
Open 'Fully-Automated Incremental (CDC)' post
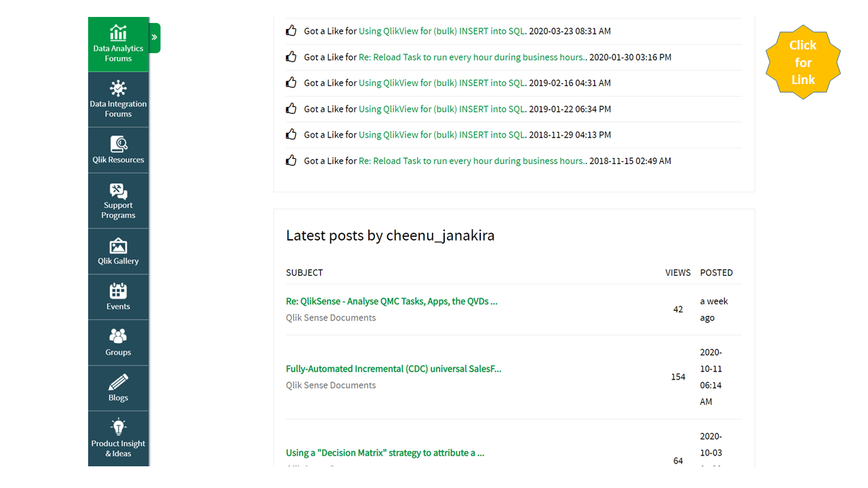tap(393, 369)
